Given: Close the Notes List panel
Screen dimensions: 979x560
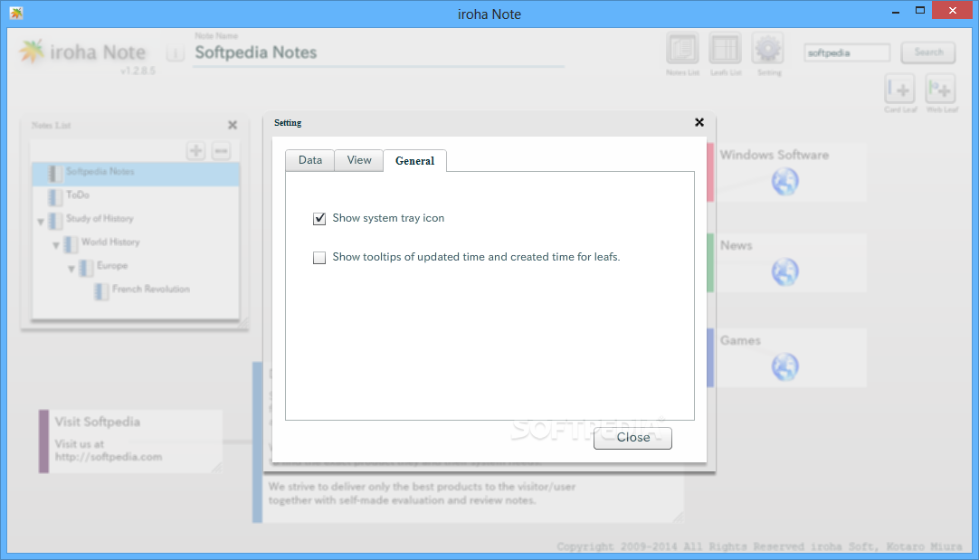Looking at the screenshot, I should tap(233, 125).
